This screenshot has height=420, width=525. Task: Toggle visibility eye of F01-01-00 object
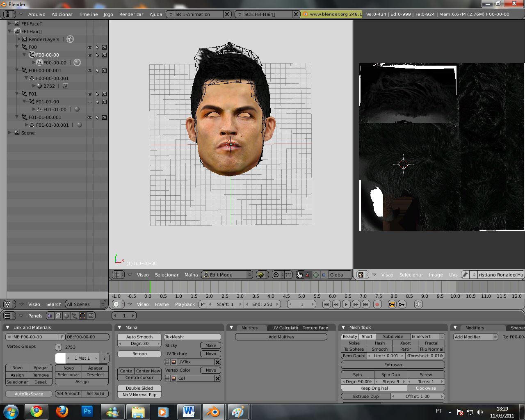(90, 102)
